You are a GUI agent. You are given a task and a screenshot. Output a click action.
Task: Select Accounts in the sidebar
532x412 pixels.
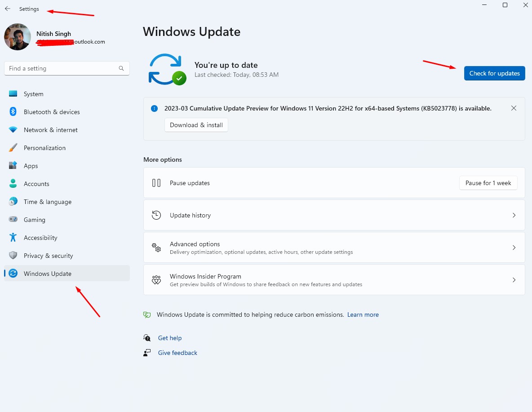[x=67, y=184]
